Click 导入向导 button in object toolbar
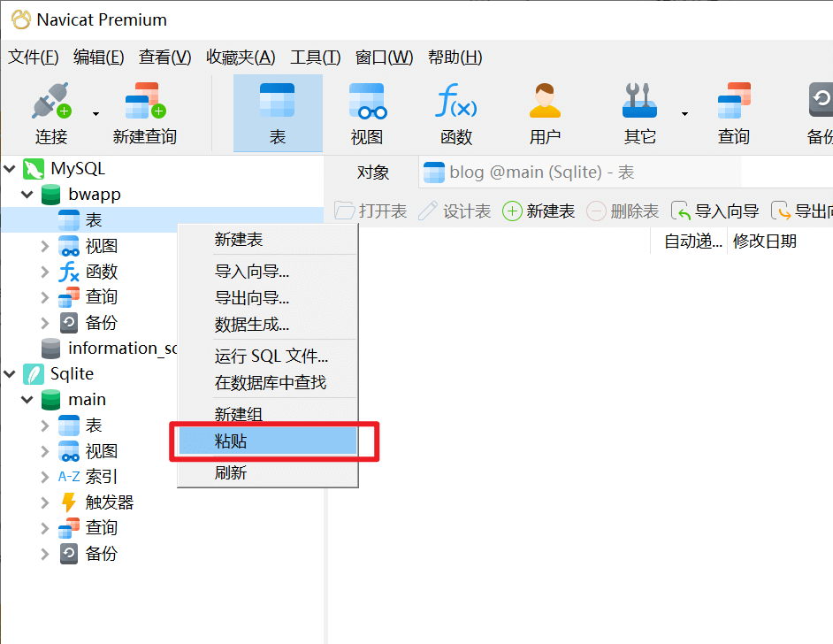The height and width of the screenshot is (644, 833). click(715, 211)
